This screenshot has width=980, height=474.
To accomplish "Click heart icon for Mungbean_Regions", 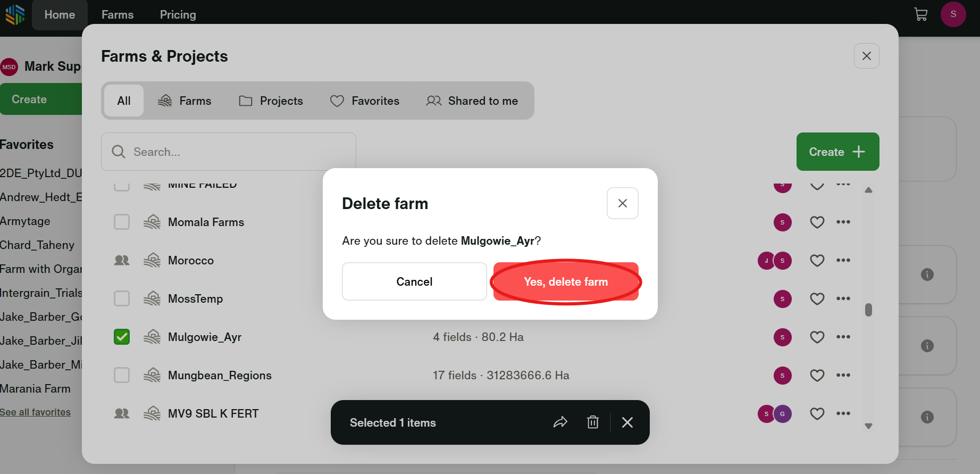I will tap(817, 376).
